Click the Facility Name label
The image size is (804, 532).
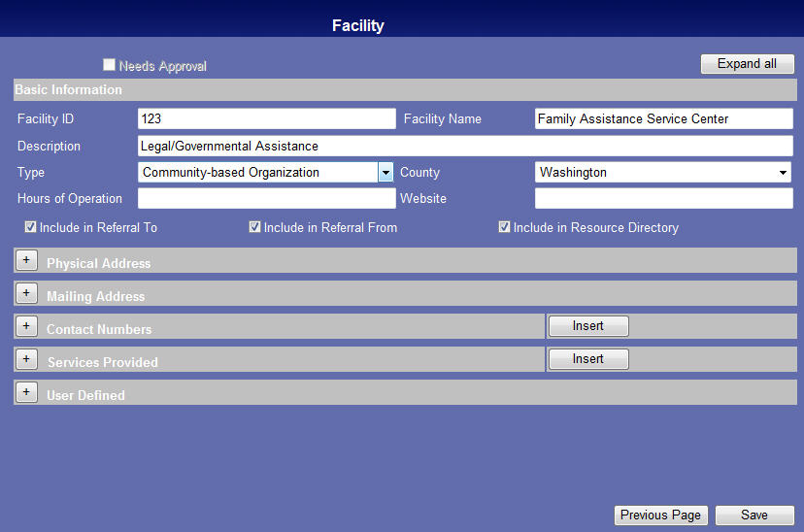443,118
